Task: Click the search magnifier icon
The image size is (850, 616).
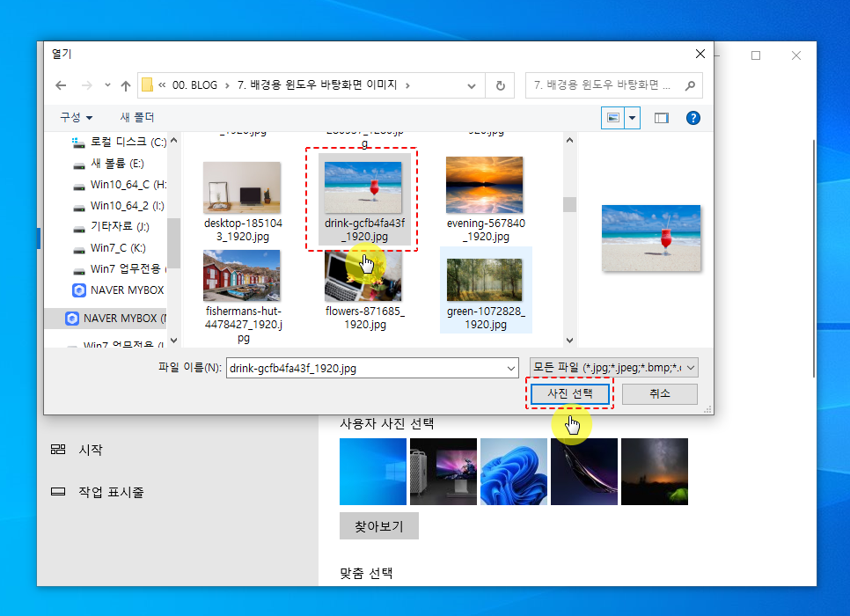Action: click(690, 85)
